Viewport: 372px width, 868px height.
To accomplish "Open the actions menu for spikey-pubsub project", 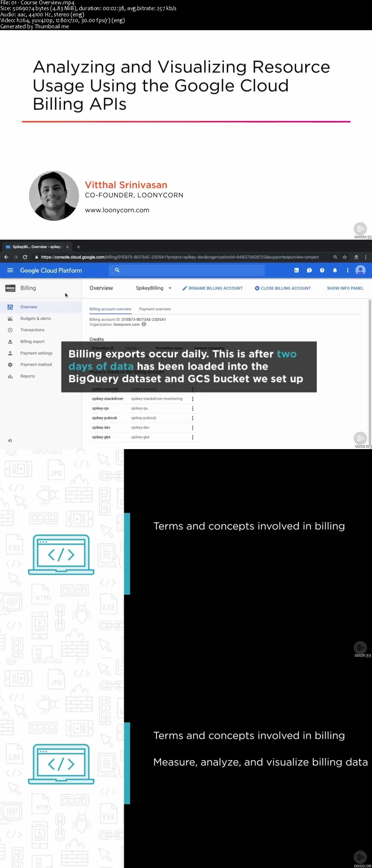I will (x=193, y=418).
